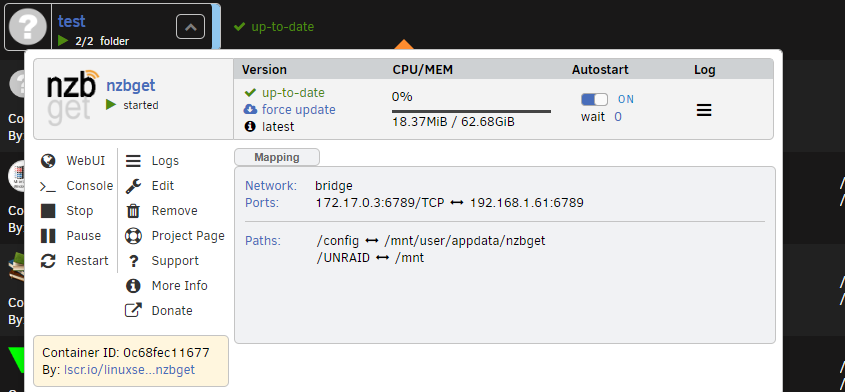This screenshot has height=392, width=845.
Task: Click the Project Page lifebuoy icon
Action: [133, 236]
